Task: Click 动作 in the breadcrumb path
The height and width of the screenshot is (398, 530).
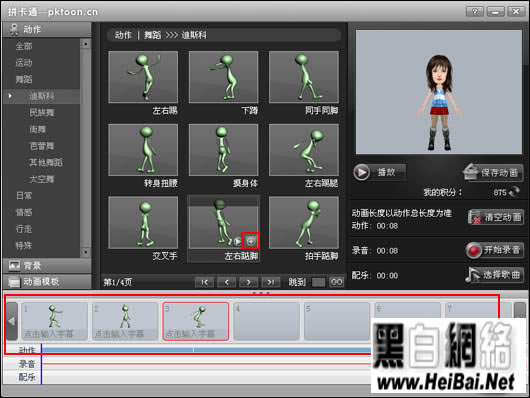Action: pyautogui.click(x=123, y=35)
